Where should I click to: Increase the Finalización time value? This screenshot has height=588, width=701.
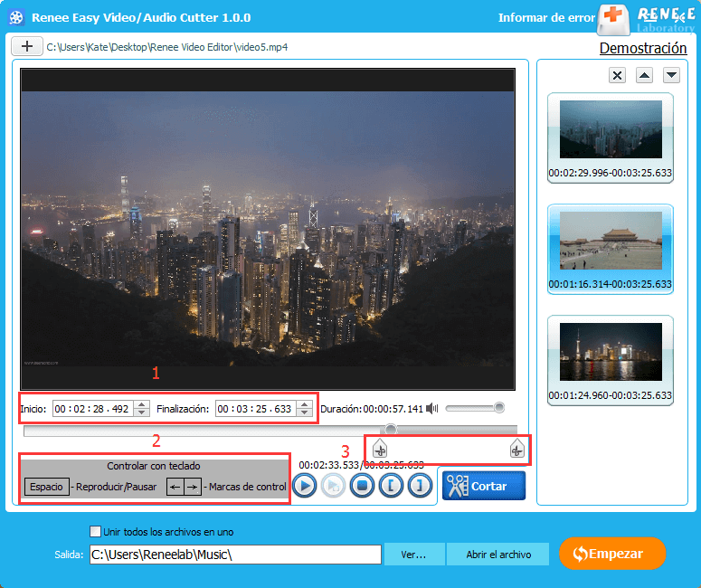pyautogui.click(x=305, y=404)
